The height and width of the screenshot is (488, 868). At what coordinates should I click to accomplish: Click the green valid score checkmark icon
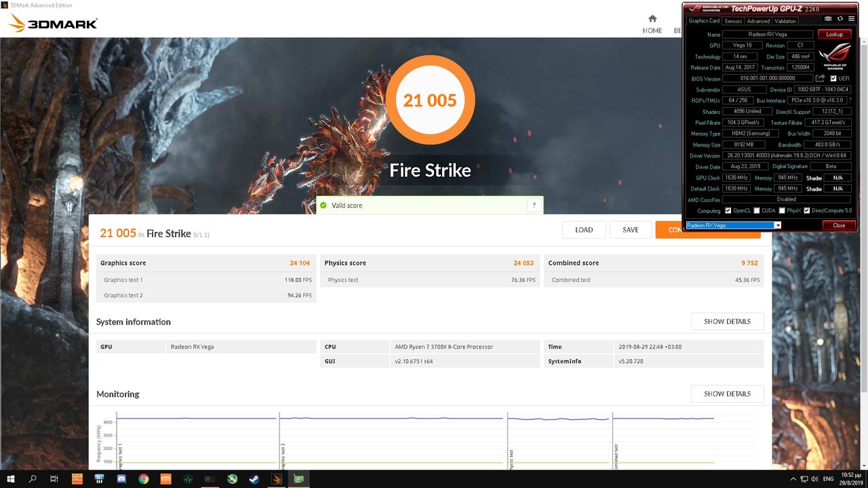click(323, 205)
